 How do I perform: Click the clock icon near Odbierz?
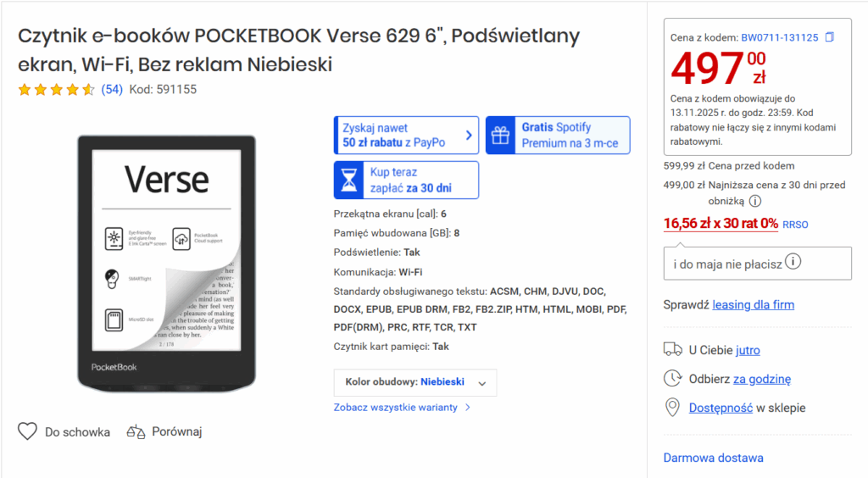coord(673,379)
